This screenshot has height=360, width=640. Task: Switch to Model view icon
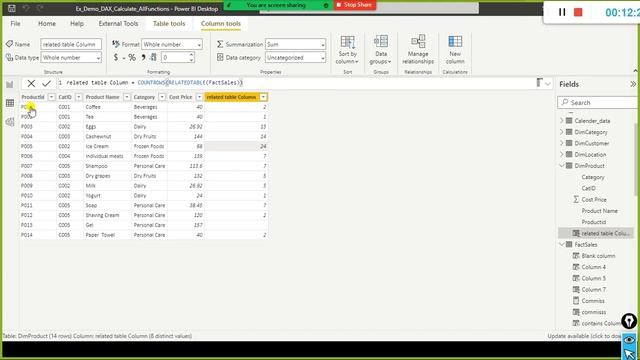pos(10,122)
